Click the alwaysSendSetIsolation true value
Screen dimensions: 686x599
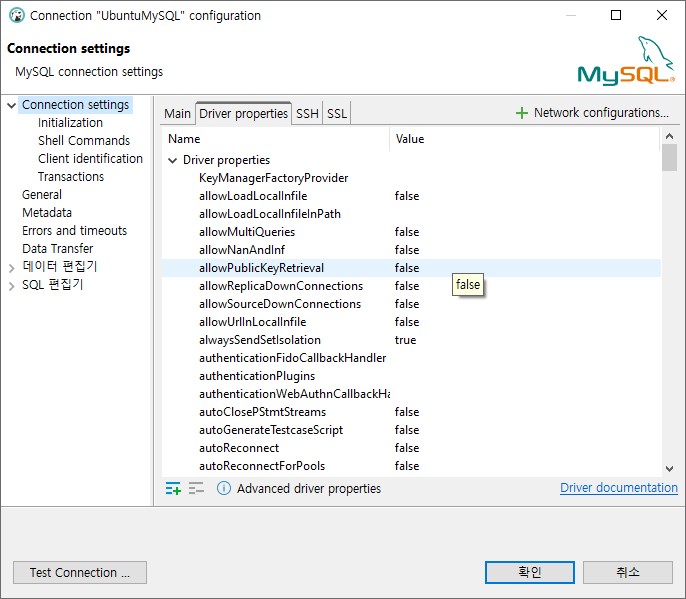pos(405,340)
